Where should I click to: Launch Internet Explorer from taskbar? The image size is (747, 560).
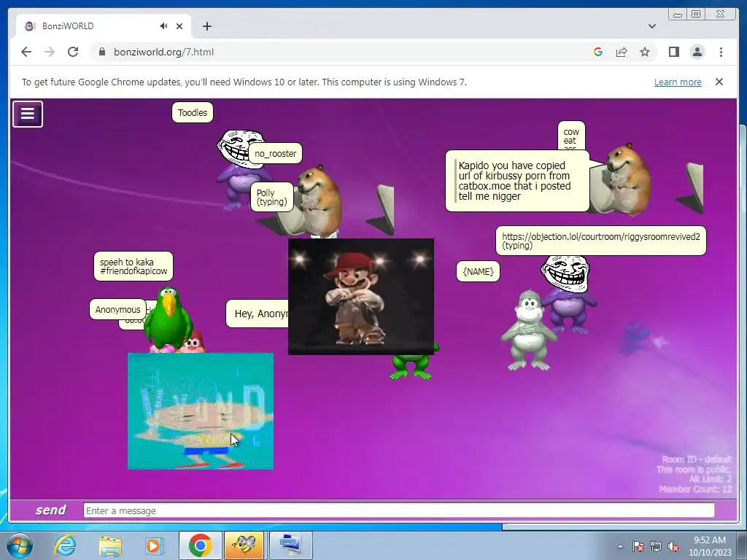click(x=65, y=545)
